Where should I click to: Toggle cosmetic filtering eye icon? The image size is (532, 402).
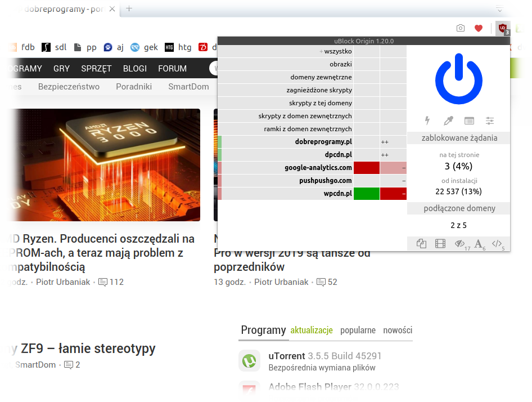point(459,243)
